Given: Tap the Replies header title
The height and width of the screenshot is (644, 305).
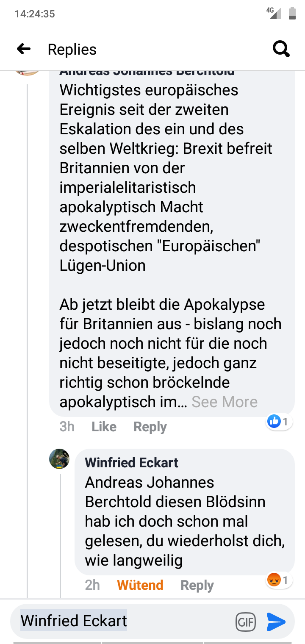Looking at the screenshot, I should coord(72,50).
